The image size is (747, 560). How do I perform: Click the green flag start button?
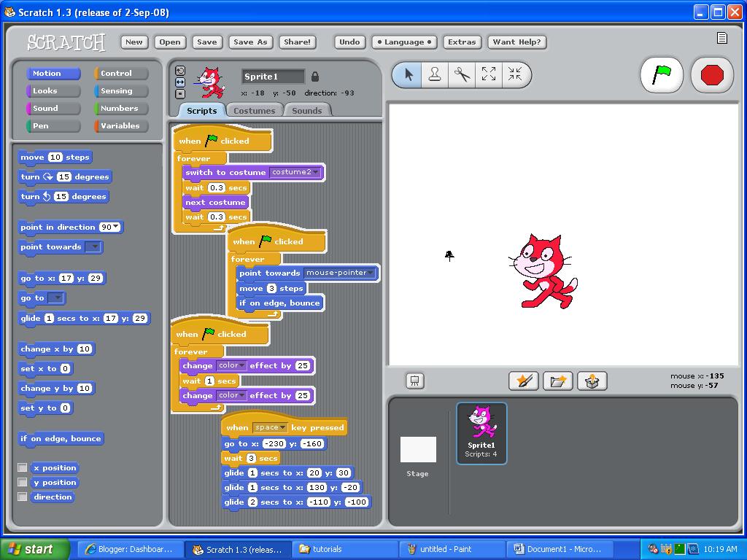(662, 75)
